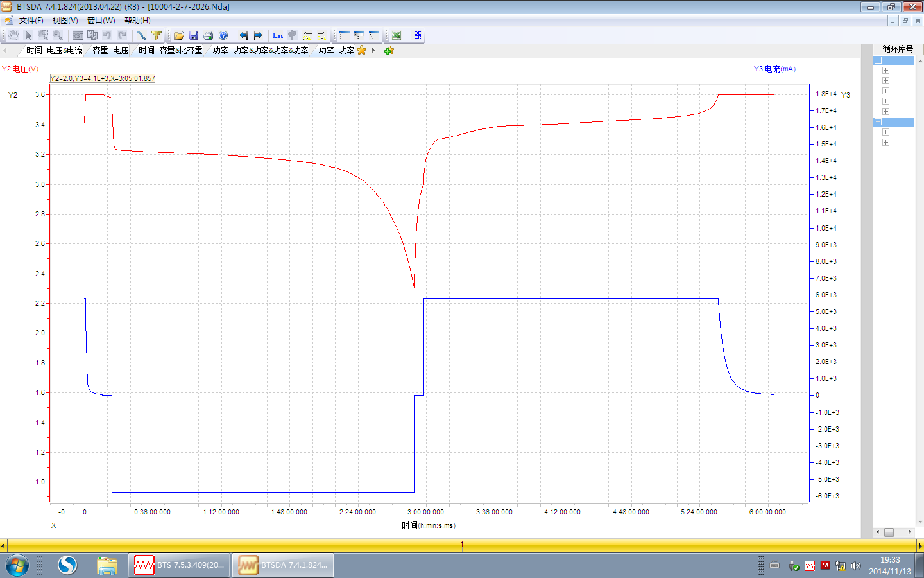The height and width of the screenshot is (578, 924).
Task: Print the chart with printer icon
Action: coord(209,35)
